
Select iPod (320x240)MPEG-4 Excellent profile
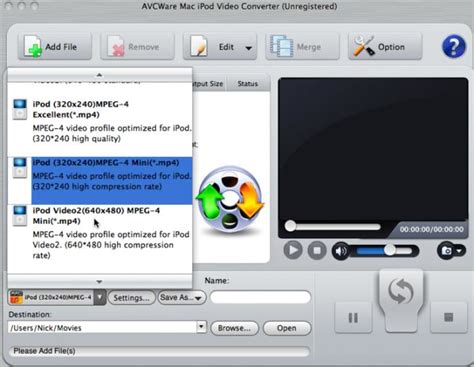point(100,122)
